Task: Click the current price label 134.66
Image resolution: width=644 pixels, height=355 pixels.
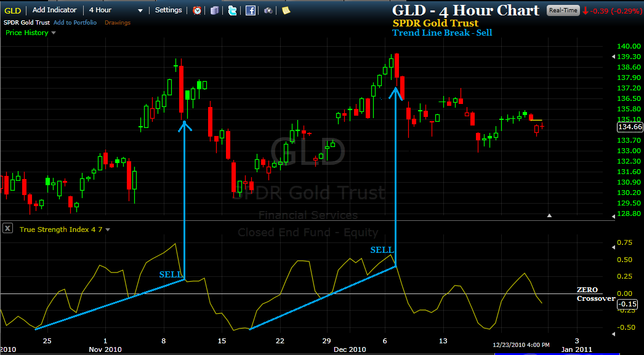Action: [x=630, y=127]
